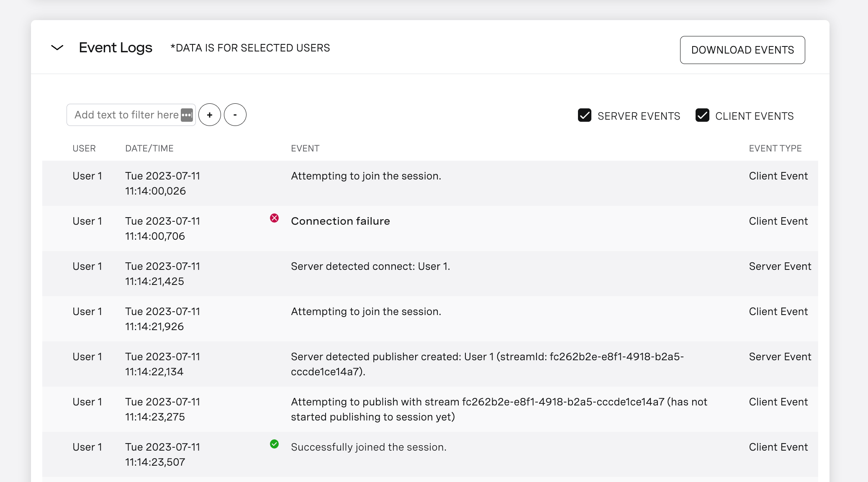868x482 pixels.
Task: Open filter options via the ellipsis icon
Action: tap(187, 115)
